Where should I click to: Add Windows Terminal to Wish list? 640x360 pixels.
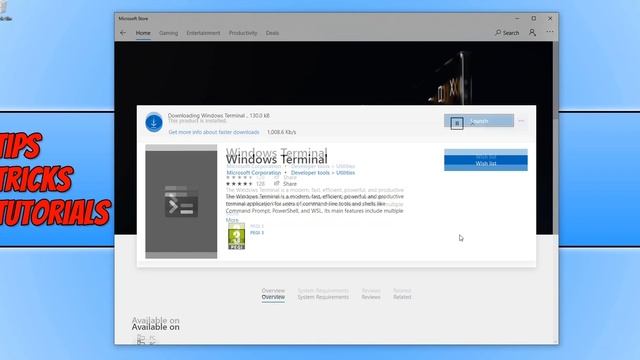click(x=486, y=163)
